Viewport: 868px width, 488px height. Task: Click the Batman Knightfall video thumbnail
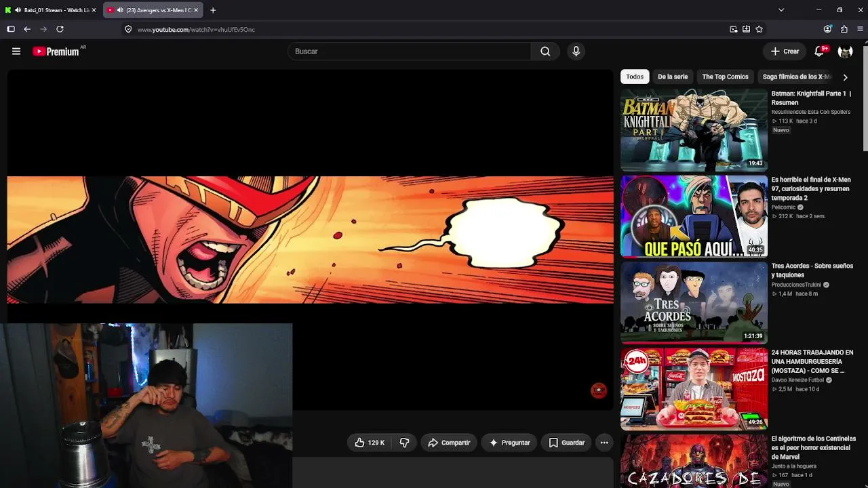694,130
